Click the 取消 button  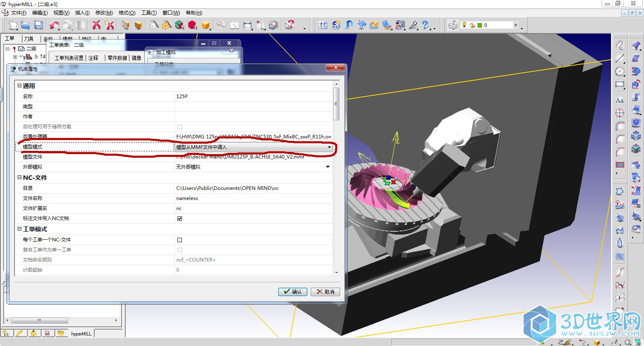point(325,292)
